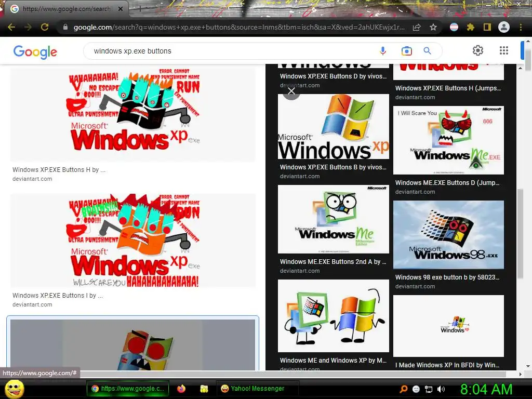The height and width of the screenshot is (399, 532).
Task: Open the Chrome profile avatar
Action: click(504, 27)
